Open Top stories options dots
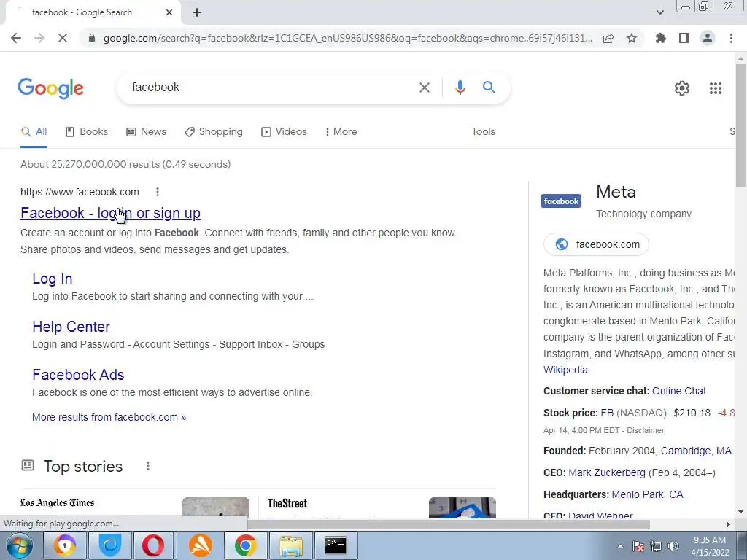Image resolution: width=747 pixels, height=560 pixels. [x=148, y=466]
